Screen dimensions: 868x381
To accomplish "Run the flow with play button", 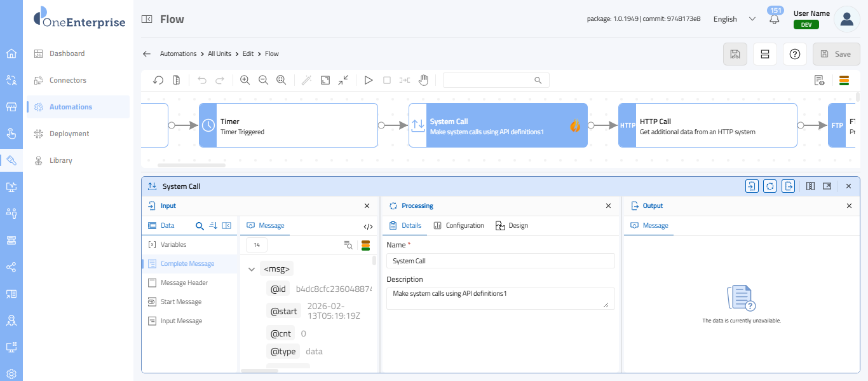I will coord(369,80).
